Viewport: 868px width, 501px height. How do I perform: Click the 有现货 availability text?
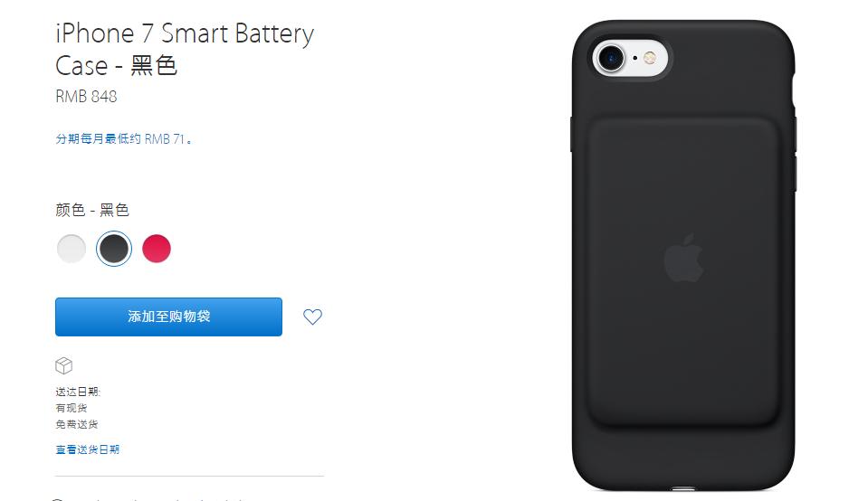[x=72, y=408]
